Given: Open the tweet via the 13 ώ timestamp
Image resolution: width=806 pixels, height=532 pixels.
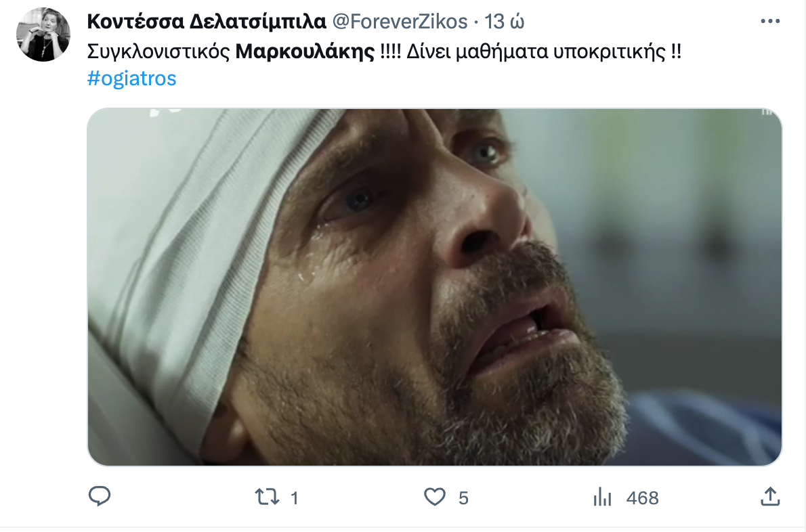Looking at the screenshot, I should 505,22.
